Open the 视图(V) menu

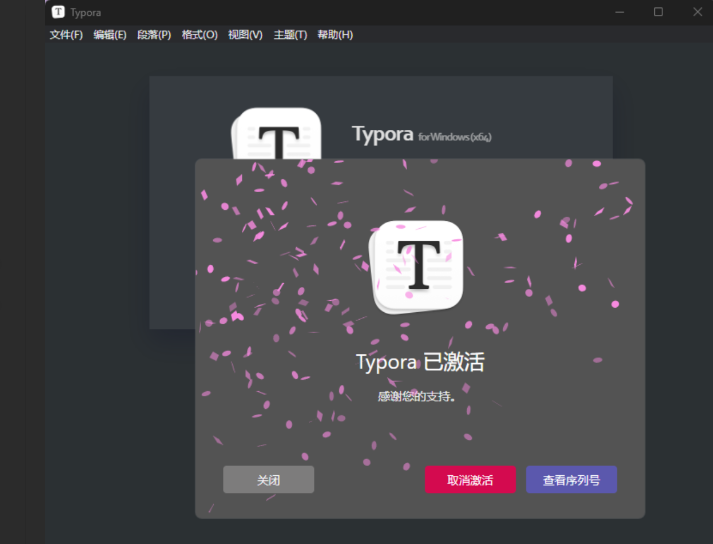(x=246, y=35)
